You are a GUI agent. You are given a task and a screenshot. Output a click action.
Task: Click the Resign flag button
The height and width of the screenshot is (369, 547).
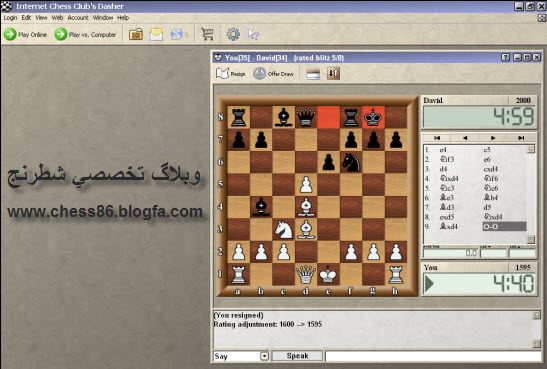(x=231, y=74)
